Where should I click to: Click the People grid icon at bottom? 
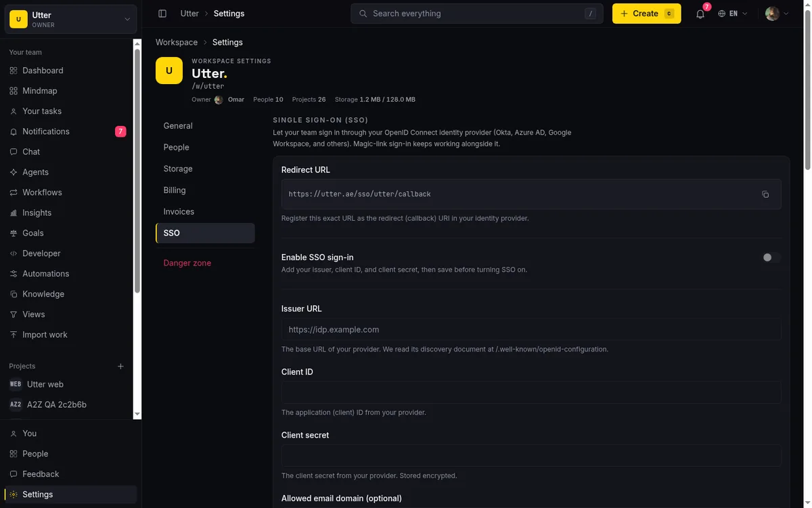[x=14, y=454]
